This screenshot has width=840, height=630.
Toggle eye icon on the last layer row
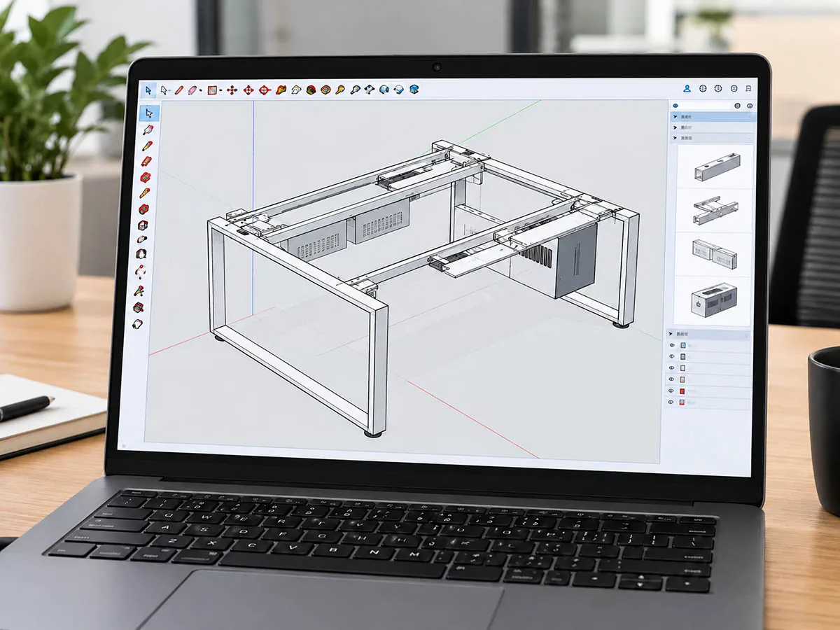point(671,402)
